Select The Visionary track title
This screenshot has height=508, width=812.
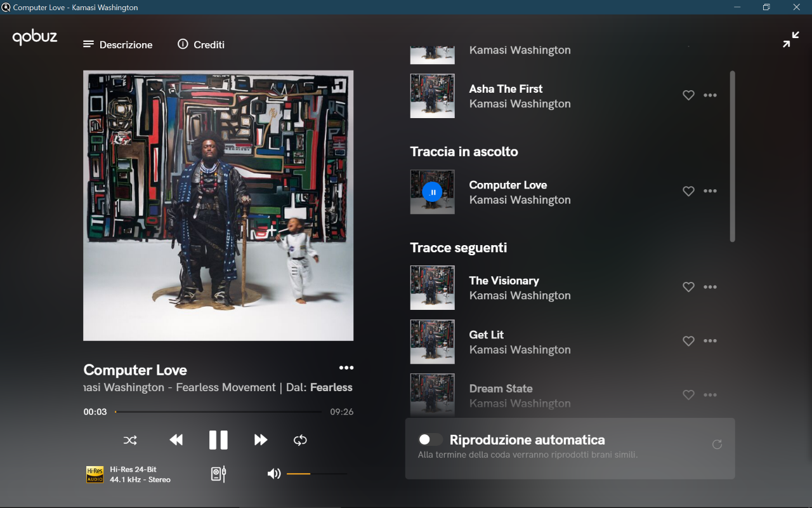[504, 281]
